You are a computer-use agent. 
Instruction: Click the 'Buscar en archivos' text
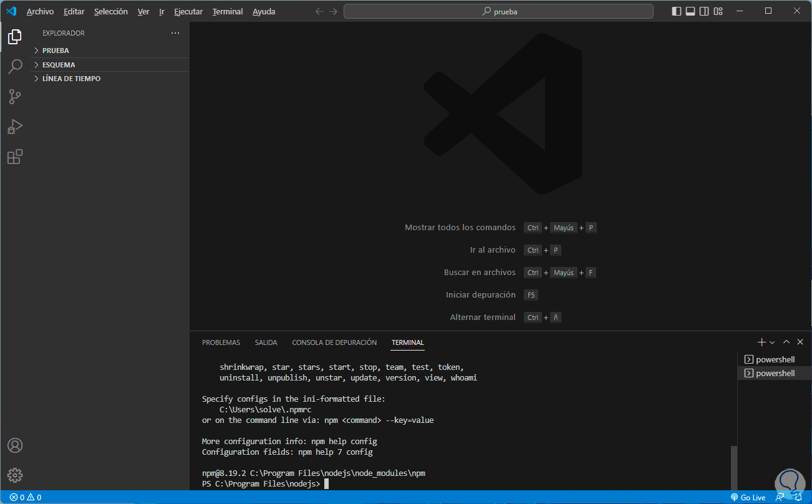click(480, 273)
